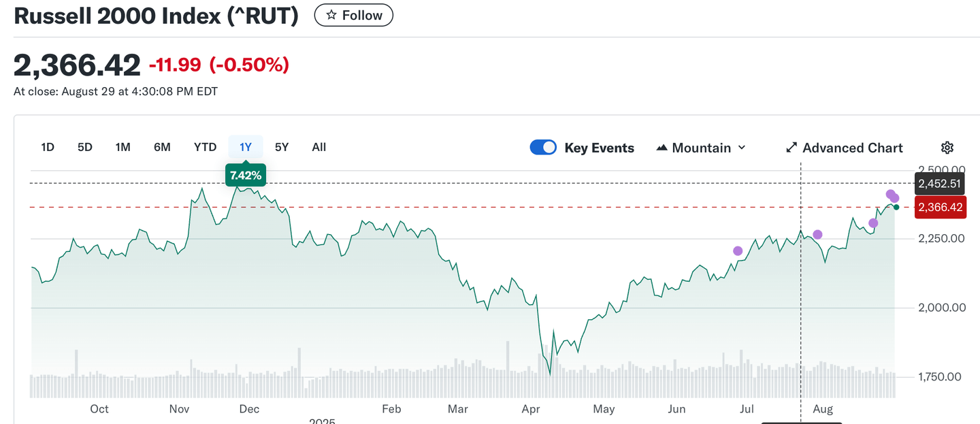The height and width of the screenshot is (424, 980).
Task: Switch to the YTD range
Action: tap(205, 147)
